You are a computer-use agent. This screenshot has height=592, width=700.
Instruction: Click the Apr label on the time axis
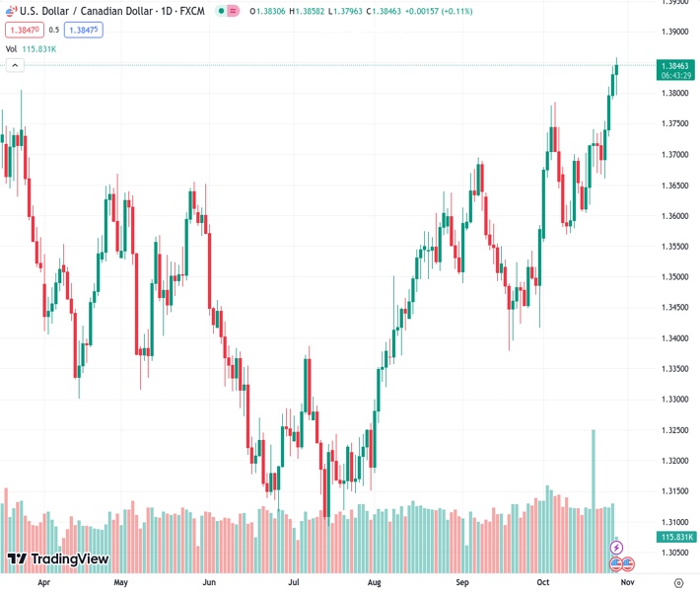(x=43, y=582)
